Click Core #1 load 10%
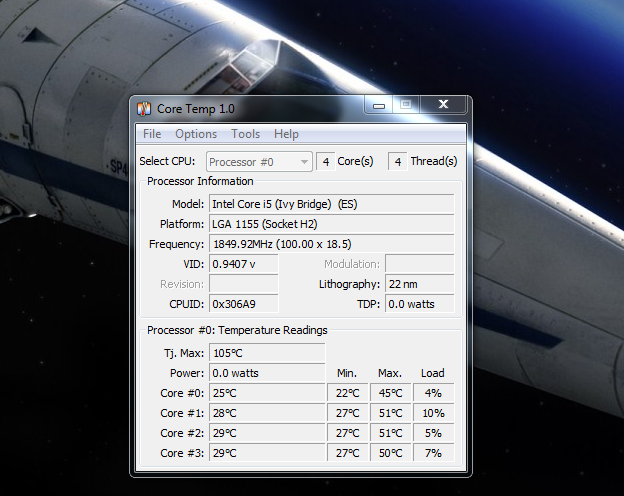This screenshot has width=624, height=496. tap(433, 413)
